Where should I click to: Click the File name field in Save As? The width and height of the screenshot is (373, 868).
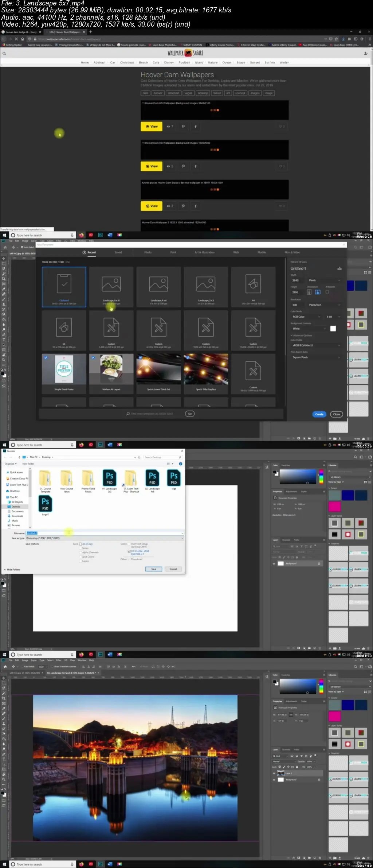click(x=105, y=533)
